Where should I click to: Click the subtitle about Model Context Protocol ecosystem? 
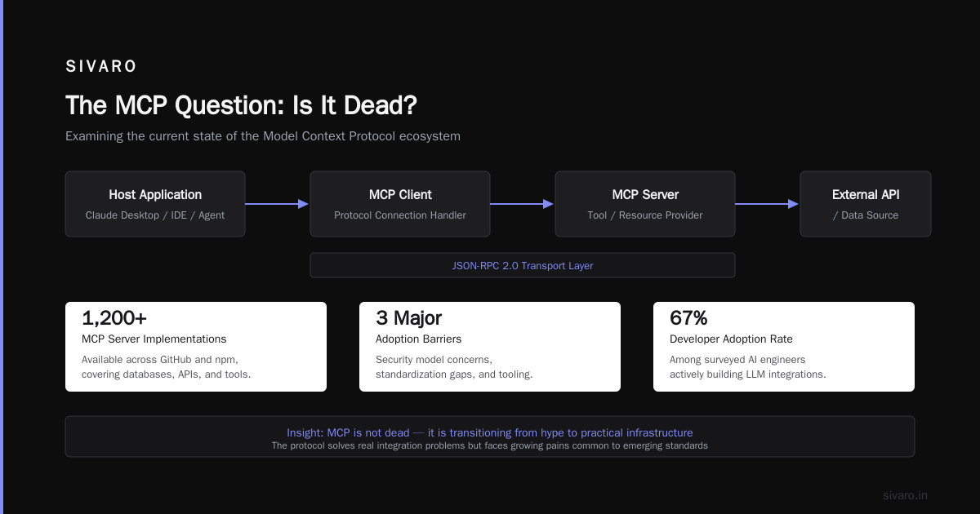[263, 136]
